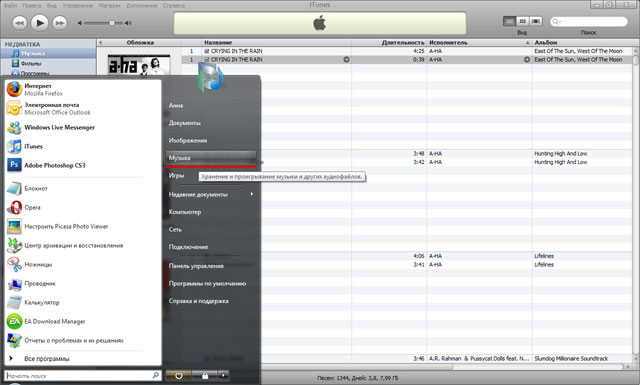
Task: Switch iTunes to grid view
Action: (522, 21)
